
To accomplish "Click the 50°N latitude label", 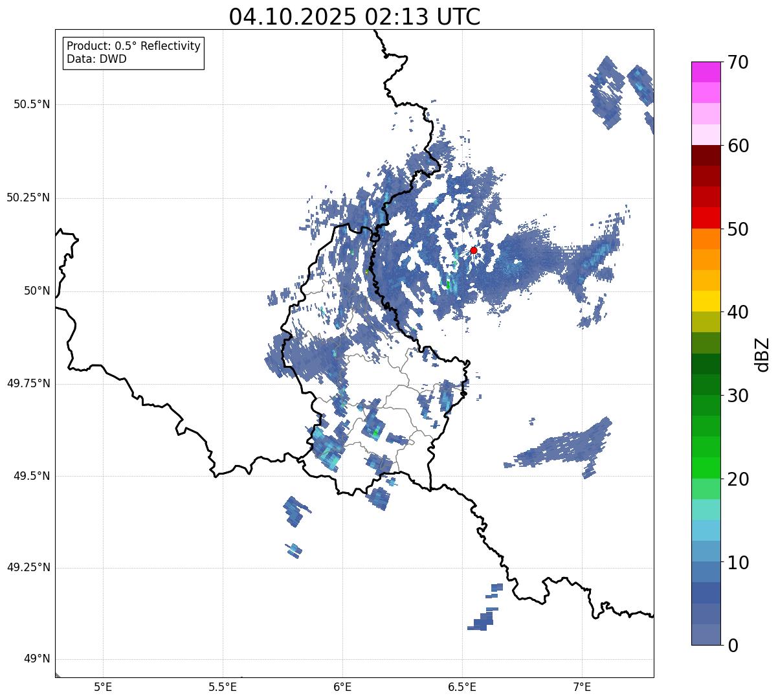I will pyautogui.click(x=37, y=291).
